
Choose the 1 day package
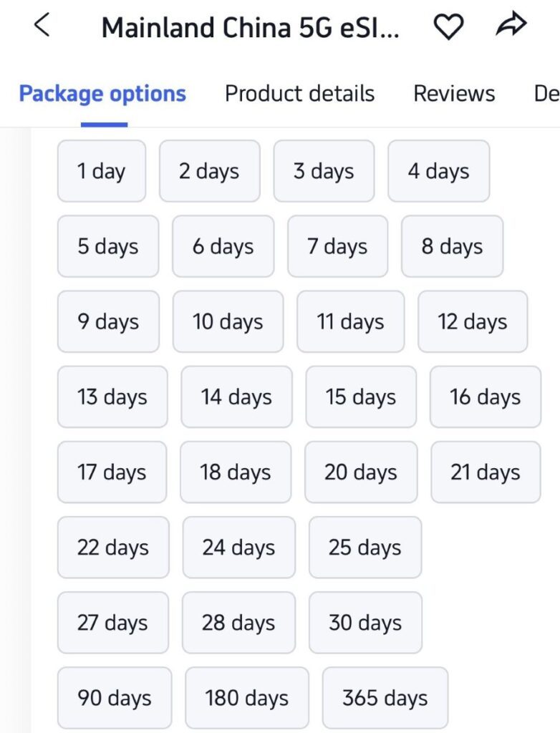[102, 171]
